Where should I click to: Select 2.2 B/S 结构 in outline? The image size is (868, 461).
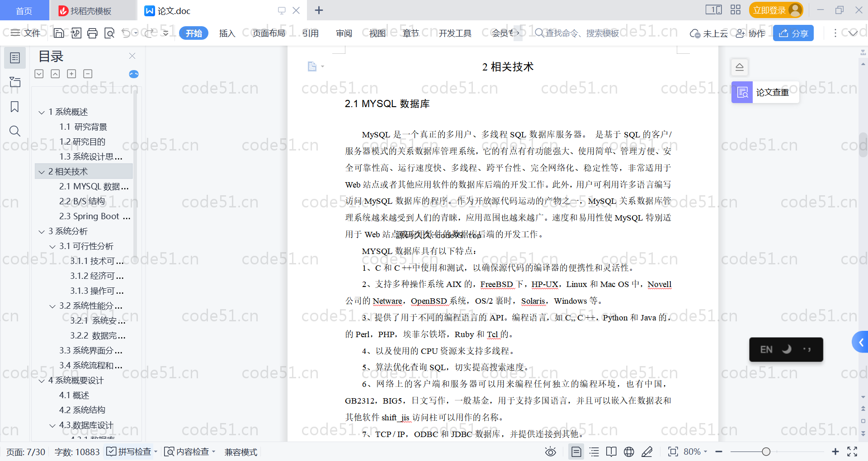click(x=82, y=202)
